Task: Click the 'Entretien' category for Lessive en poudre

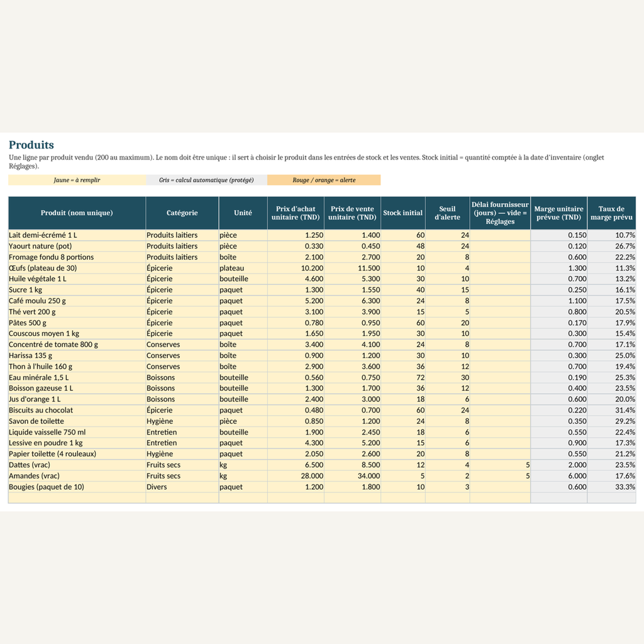Action: 182,443
